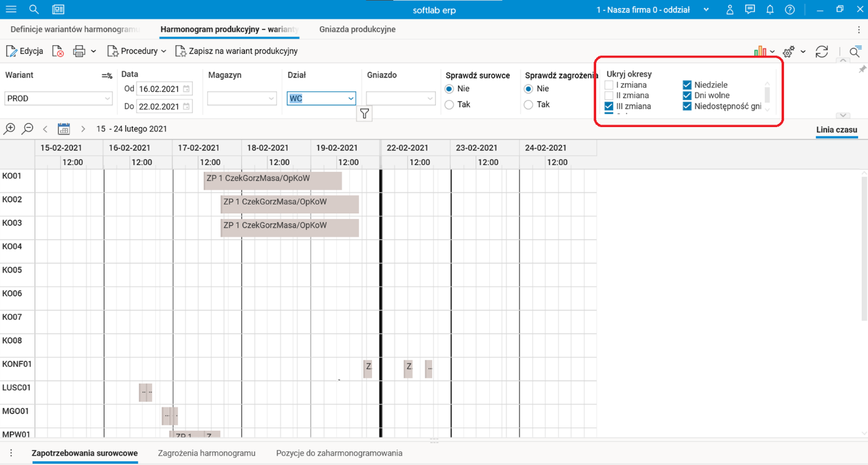Open the news panel icon in title bar
868x465 pixels.
click(58, 9)
